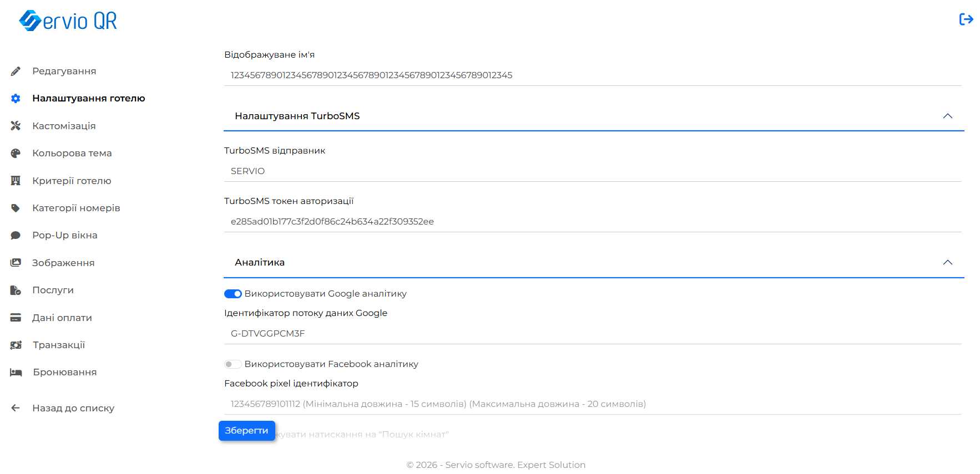Image resolution: width=980 pixels, height=474 pixels.
Task: Click the Зберегти button
Action: [247, 431]
